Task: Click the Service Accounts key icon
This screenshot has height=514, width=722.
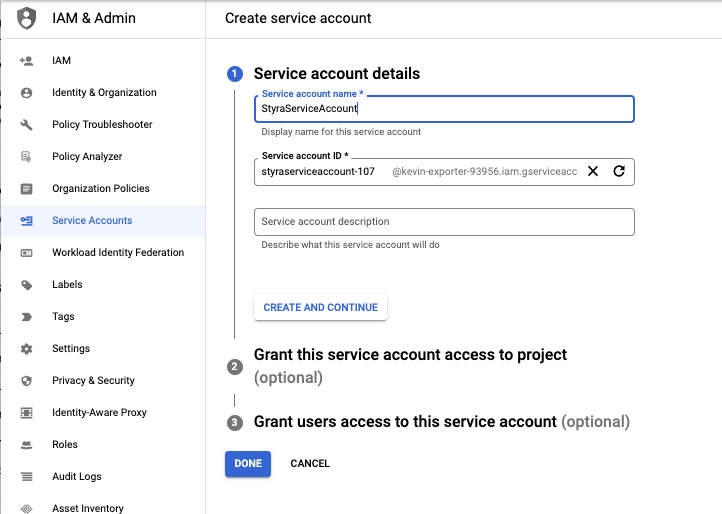Action: pyautogui.click(x=27, y=221)
